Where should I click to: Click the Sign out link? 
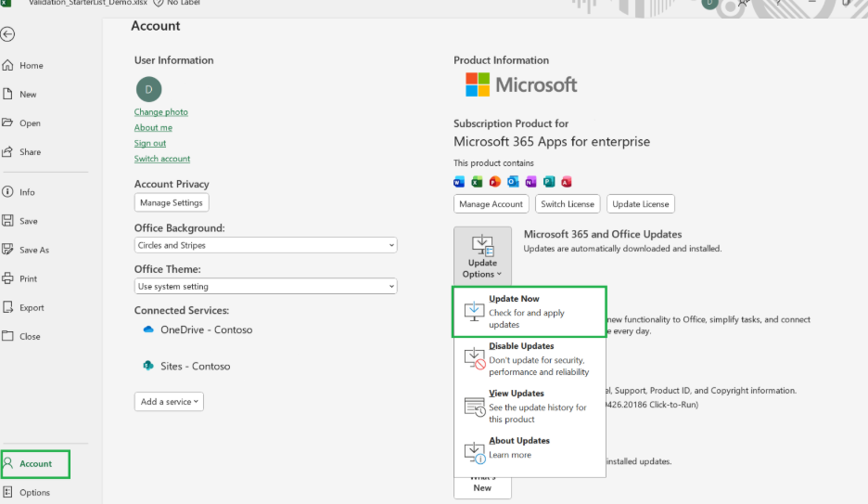tap(150, 143)
